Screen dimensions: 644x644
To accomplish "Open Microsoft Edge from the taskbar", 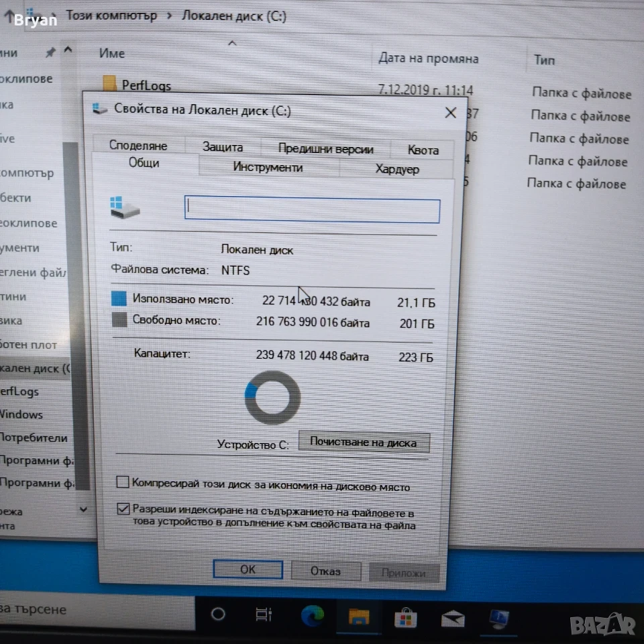I will [x=313, y=616].
